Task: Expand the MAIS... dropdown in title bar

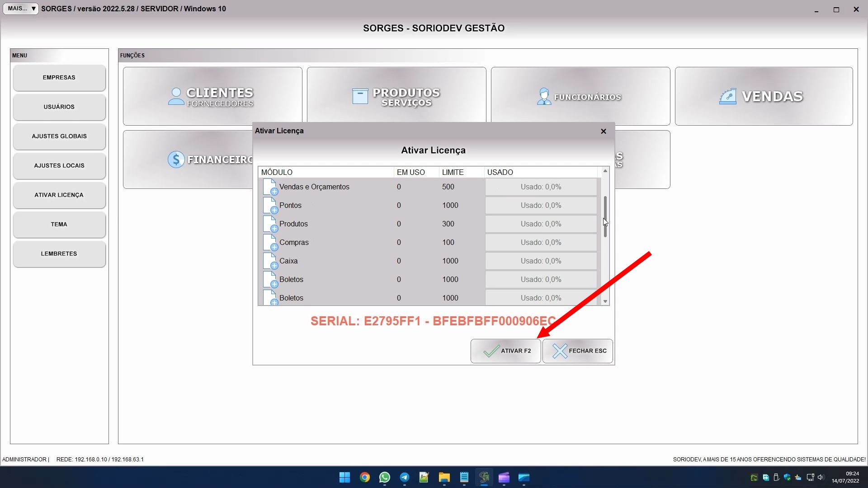Action: (x=21, y=9)
